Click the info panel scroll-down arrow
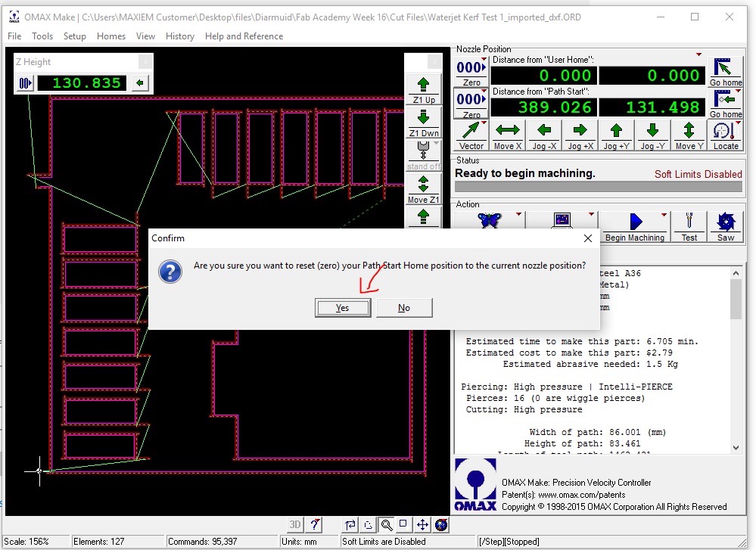Viewport: 756px width, 550px height. tap(736, 448)
